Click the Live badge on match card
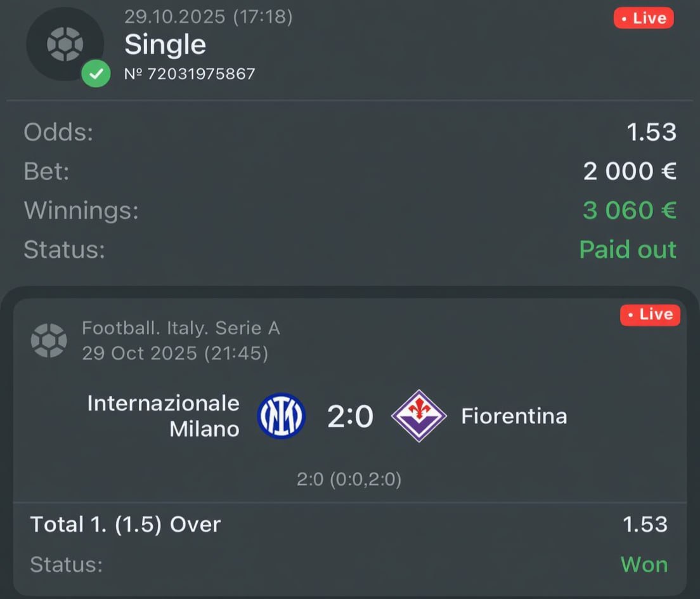The height and width of the screenshot is (599, 700). pos(650,314)
